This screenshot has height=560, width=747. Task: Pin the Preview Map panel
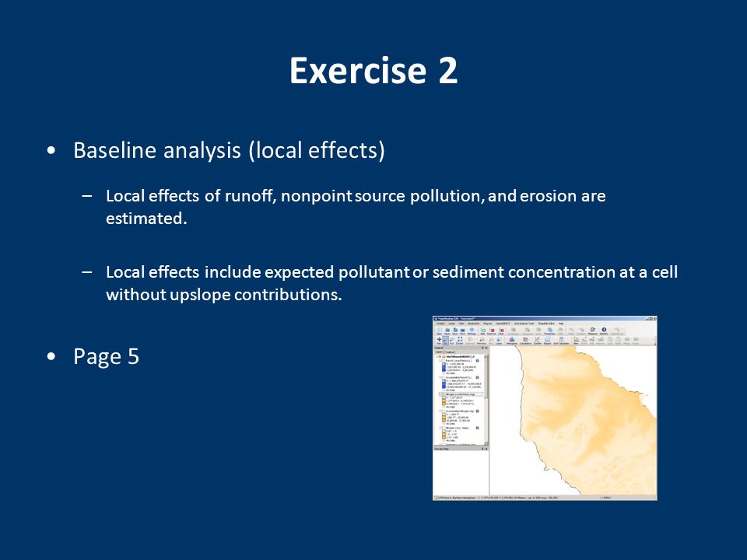pos(482,449)
